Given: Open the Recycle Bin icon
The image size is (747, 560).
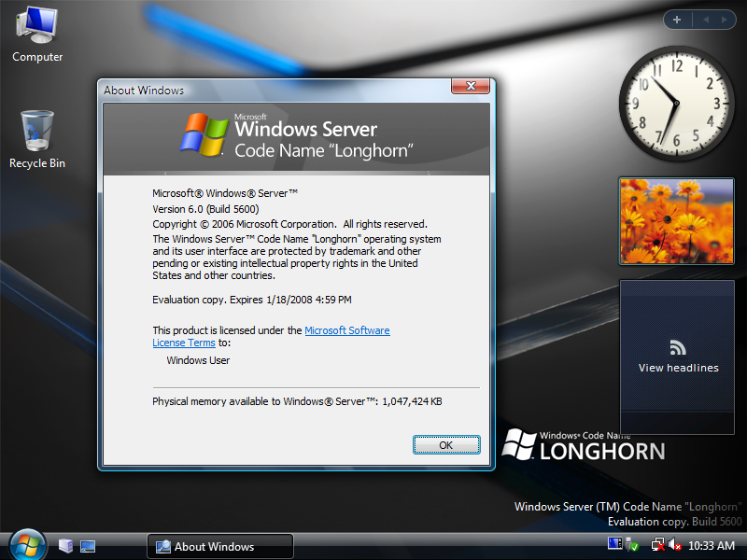Looking at the screenshot, I should click(x=37, y=139).
